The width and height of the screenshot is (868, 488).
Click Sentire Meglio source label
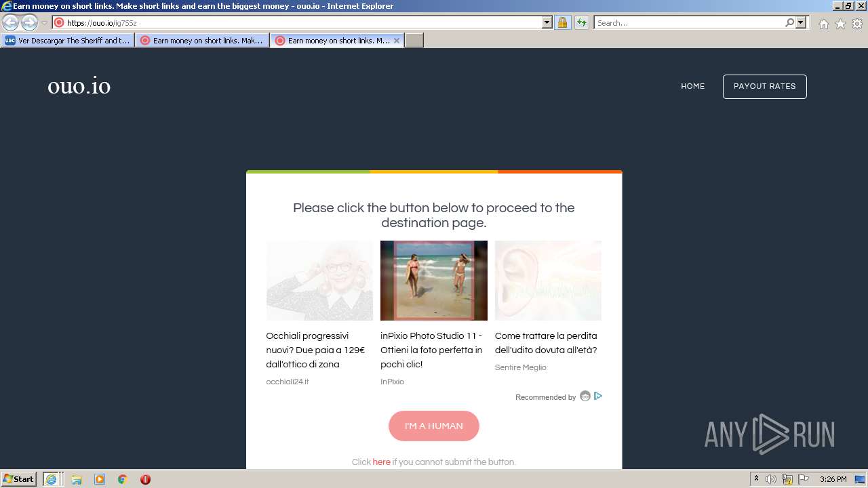(520, 367)
